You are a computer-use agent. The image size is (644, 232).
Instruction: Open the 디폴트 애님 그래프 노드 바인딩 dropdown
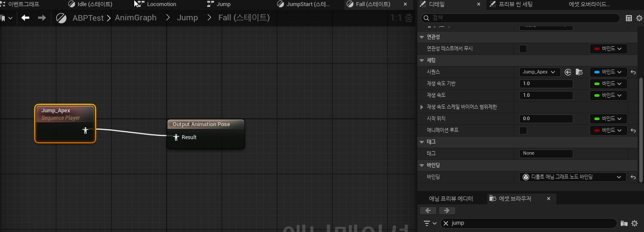(572, 177)
